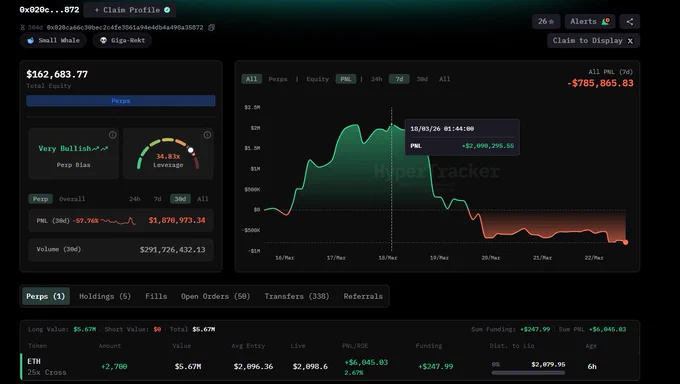Viewport: 680px width, 384px height.
Task: Click the full wallet address text
Action: click(125, 27)
